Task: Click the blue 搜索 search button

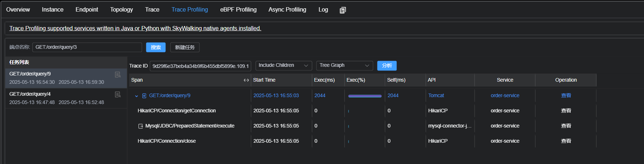Action: 156,47
